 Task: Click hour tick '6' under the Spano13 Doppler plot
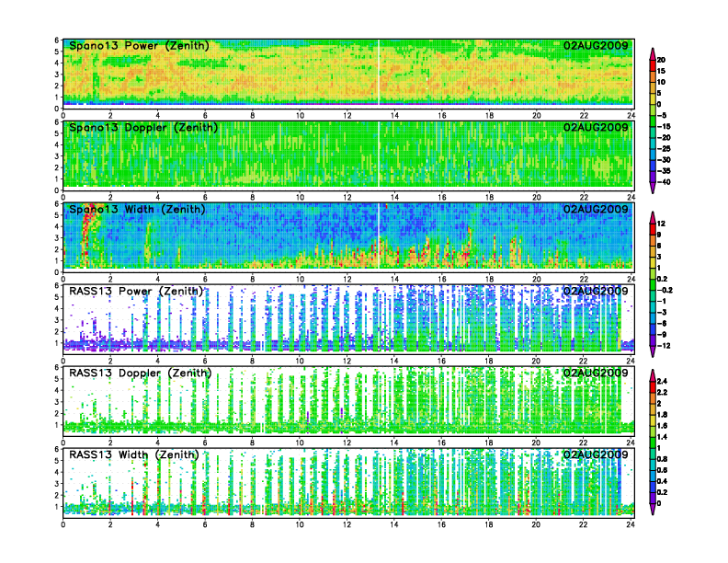click(205, 198)
